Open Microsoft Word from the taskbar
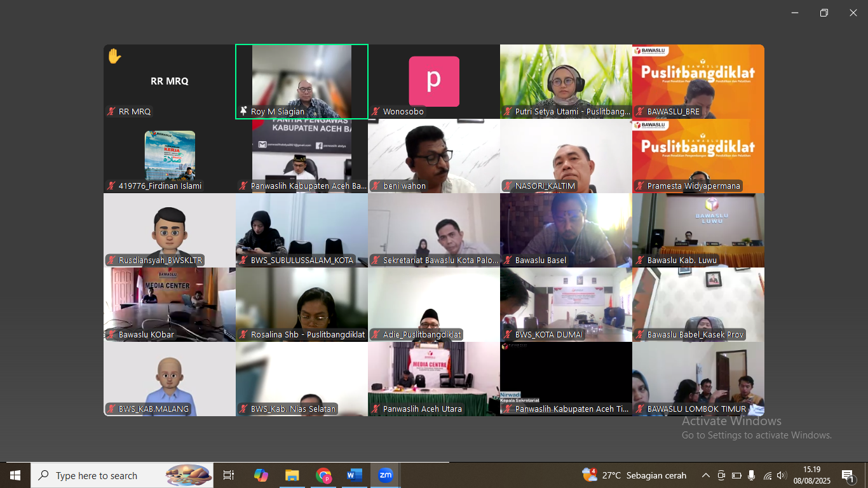This screenshot has height=488, width=868. pyautogui.click(x=354, y=475)
